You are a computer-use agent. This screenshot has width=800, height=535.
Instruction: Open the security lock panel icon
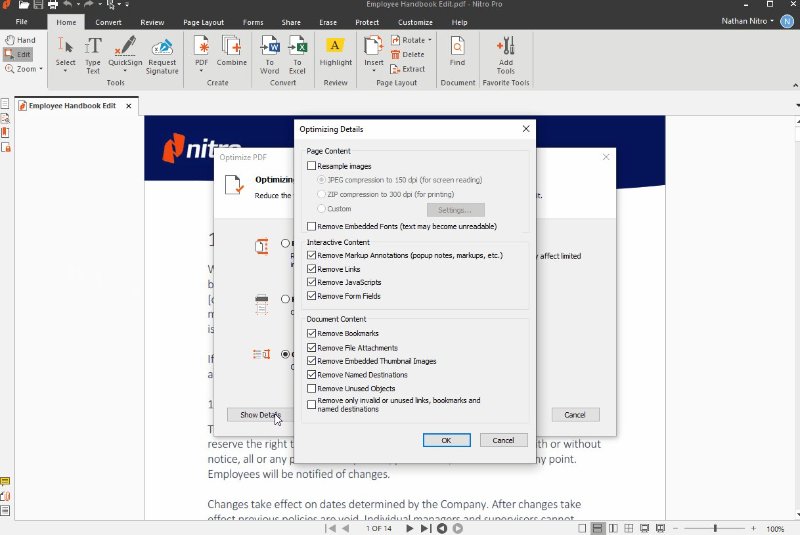coord(6,147)
